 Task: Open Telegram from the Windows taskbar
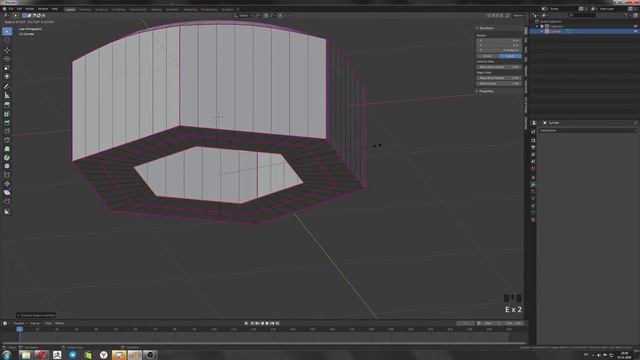tap(73, 355)
